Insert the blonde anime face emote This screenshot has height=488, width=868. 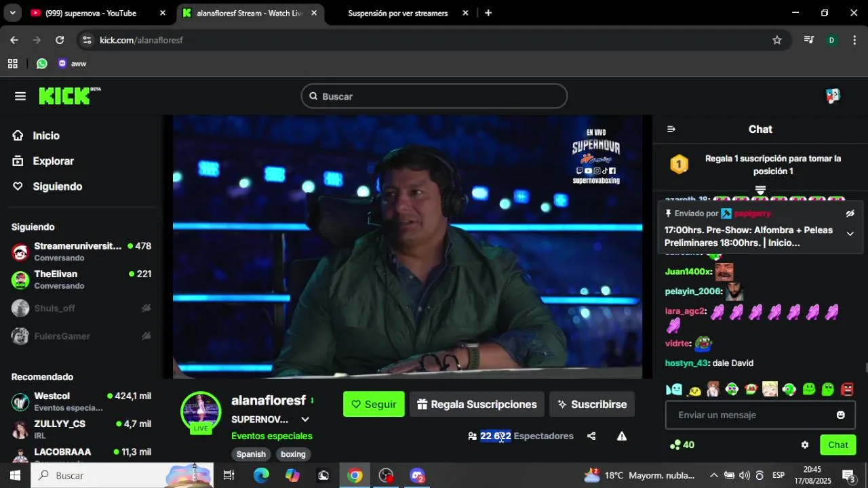pos(770,389)
